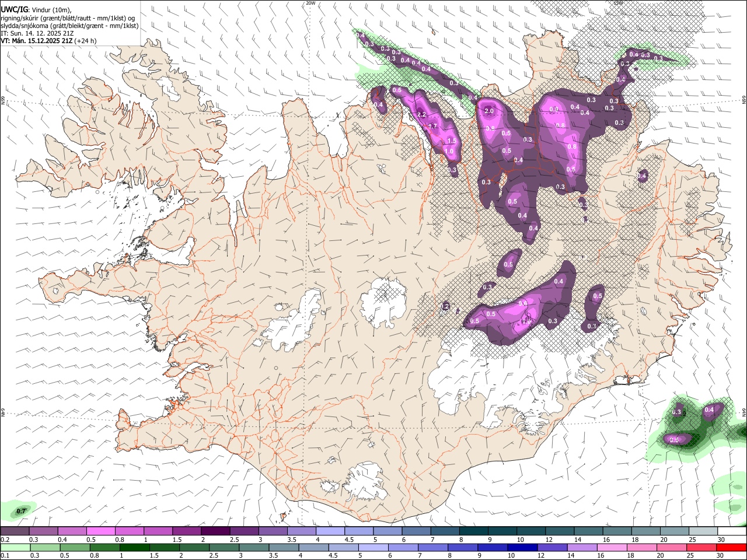Click the '2.0' snowfall value on the map
This screenshot has height=560, width=747.
click(489, 111)
